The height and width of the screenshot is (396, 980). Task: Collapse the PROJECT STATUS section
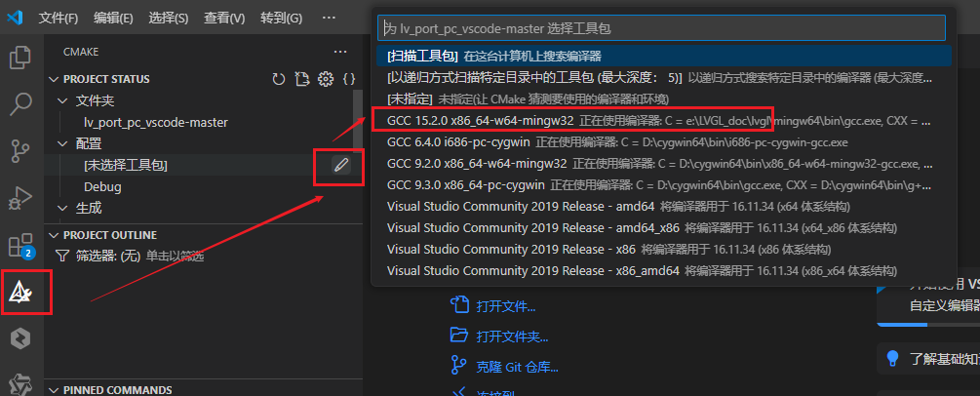pyautogui.click(x=54, y=79)
